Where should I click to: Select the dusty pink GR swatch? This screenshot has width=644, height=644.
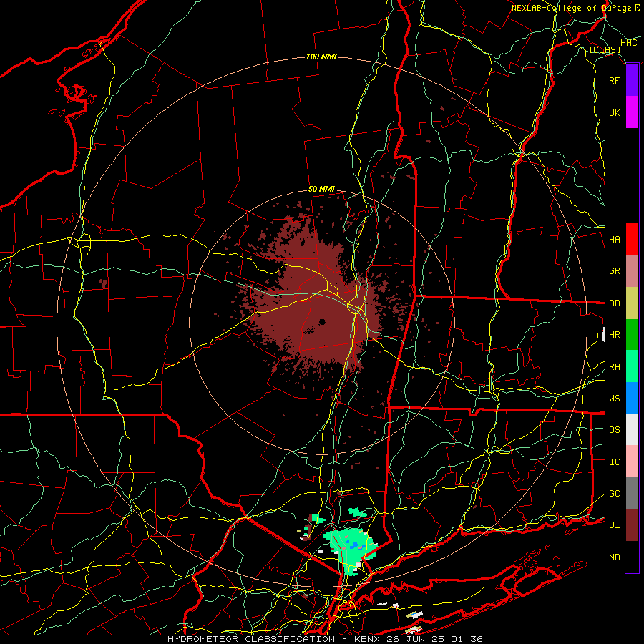632,271
